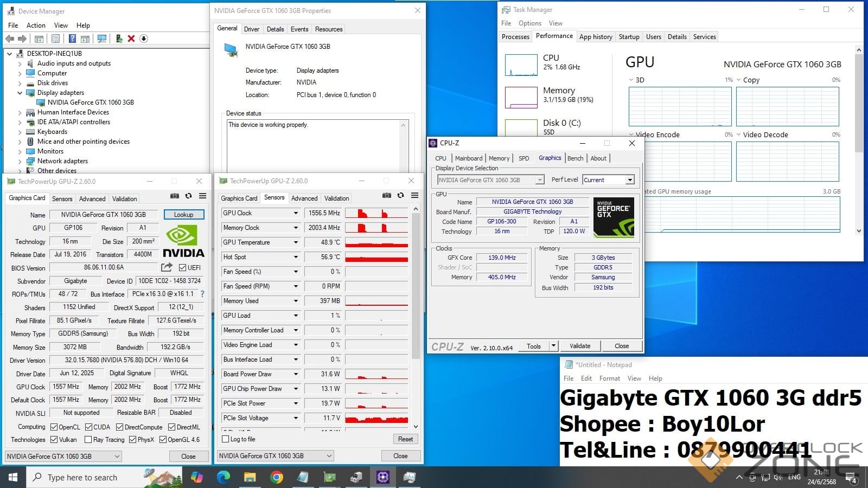Open Microsoft Edge from the taskbar
Viewport: 868px width, 488px height.
pyautogui.click(x=223, y=477)
